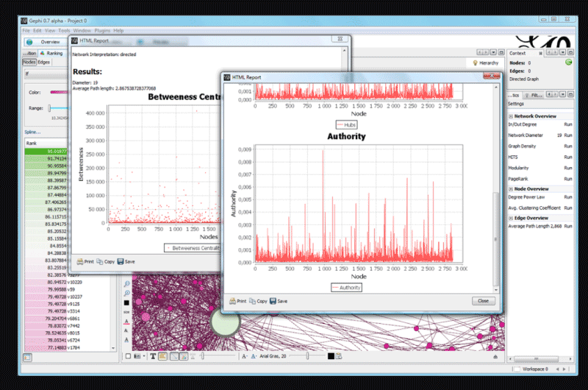
Task: Click the green refresh icon in Context panel
Action: (x=568, y=63)
